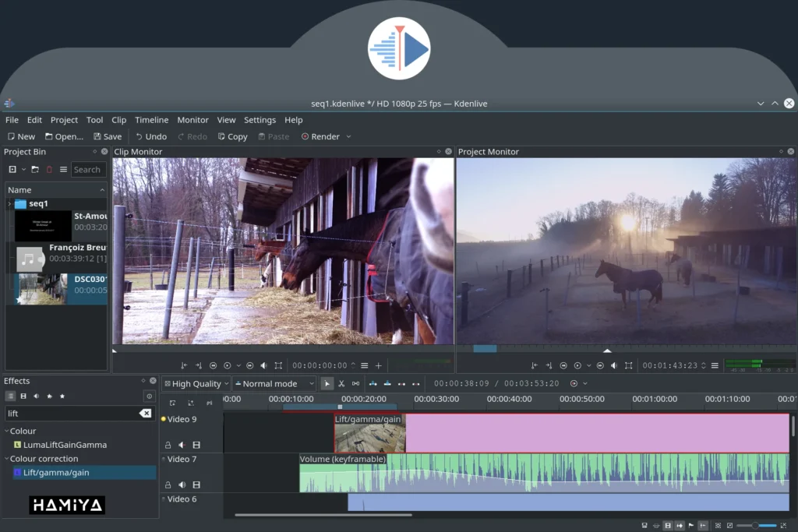
Task: Lock the Video 9 track
Action: click(x=168, y=445)
